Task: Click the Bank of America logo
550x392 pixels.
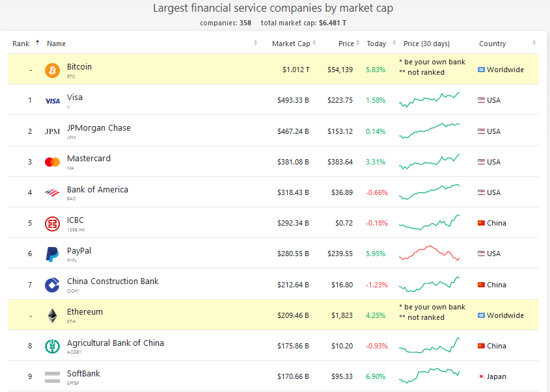Action: pyautogui.click(x=52, y=192)
